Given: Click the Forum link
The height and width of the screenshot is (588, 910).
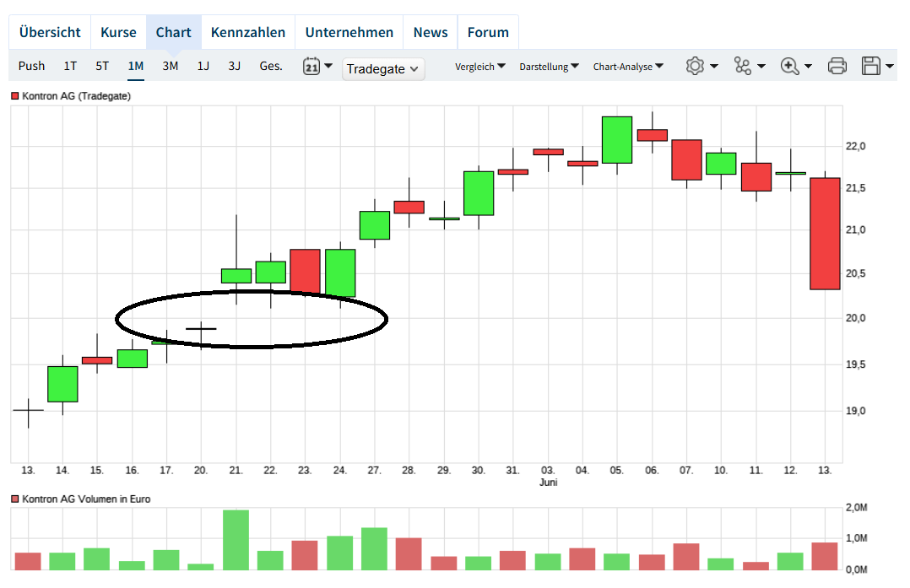Looking at the screenshot, I should [488, 31].
